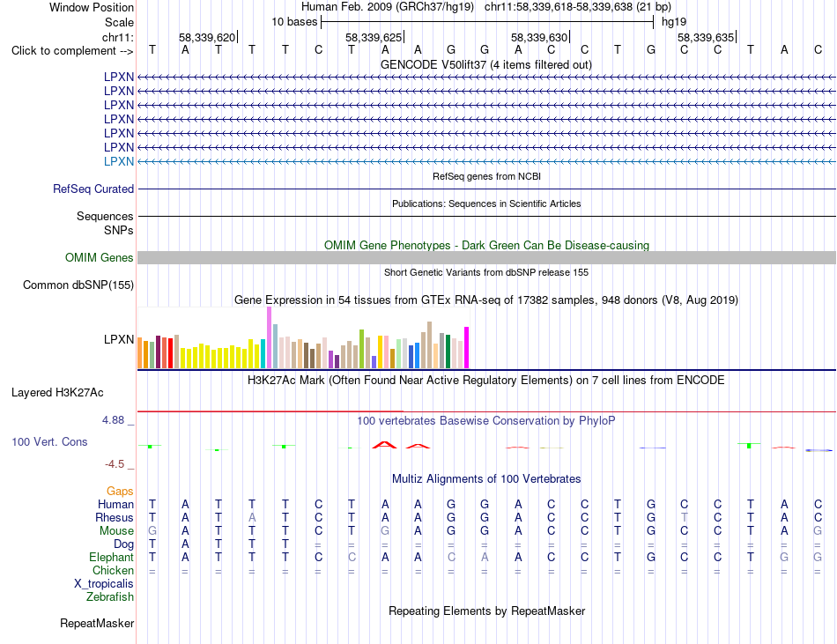Click the Scale track label

pyautogui.click(x=119, y=22)
